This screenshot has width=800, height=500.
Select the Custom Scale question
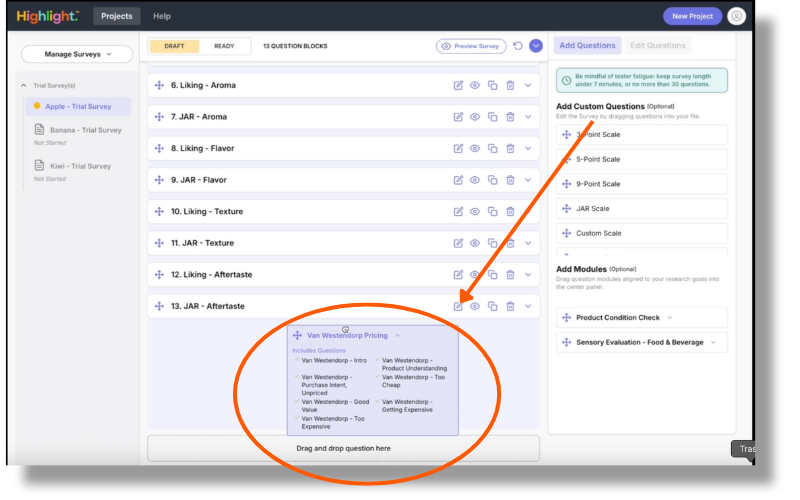pyautogui.click(x=642, y=233)
